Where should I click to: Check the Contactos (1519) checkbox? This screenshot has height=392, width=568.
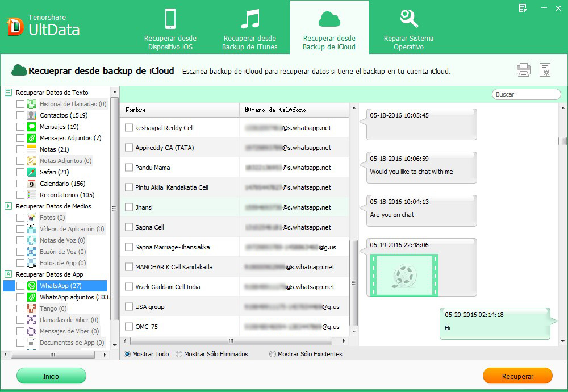20,115
